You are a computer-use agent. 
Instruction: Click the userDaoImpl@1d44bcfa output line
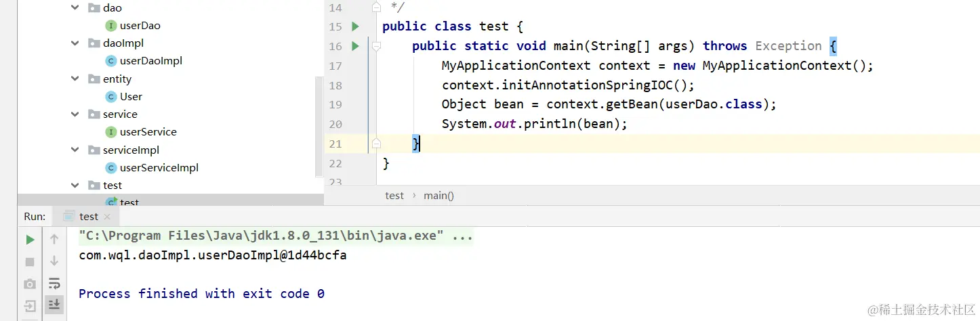pyautogui.click(x=213, y=256)
